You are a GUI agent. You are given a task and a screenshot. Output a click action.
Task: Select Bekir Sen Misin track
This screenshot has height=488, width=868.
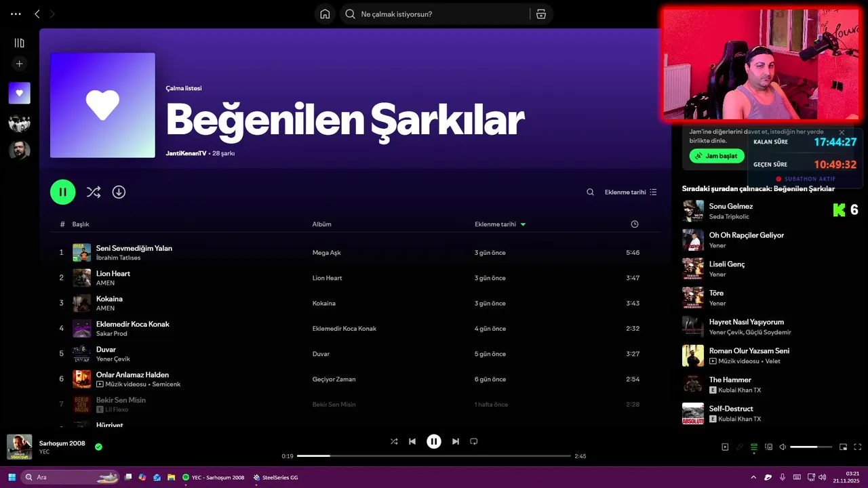[355, 404]
